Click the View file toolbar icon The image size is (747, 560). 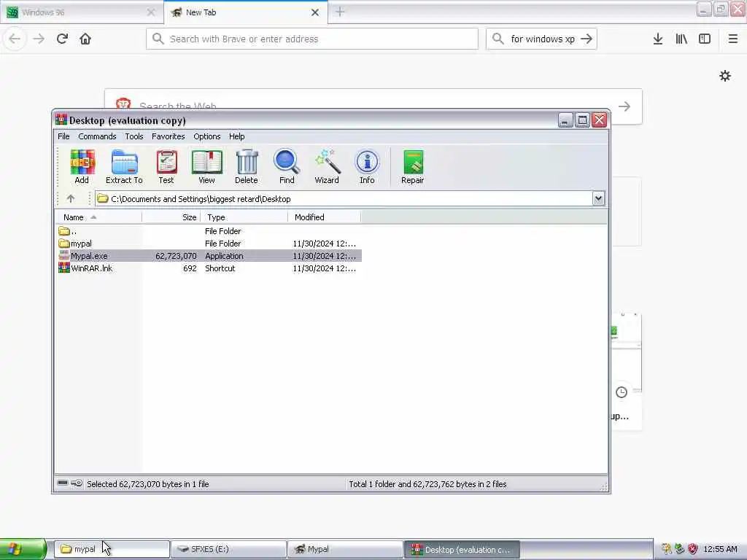click(x=206, y=166)
